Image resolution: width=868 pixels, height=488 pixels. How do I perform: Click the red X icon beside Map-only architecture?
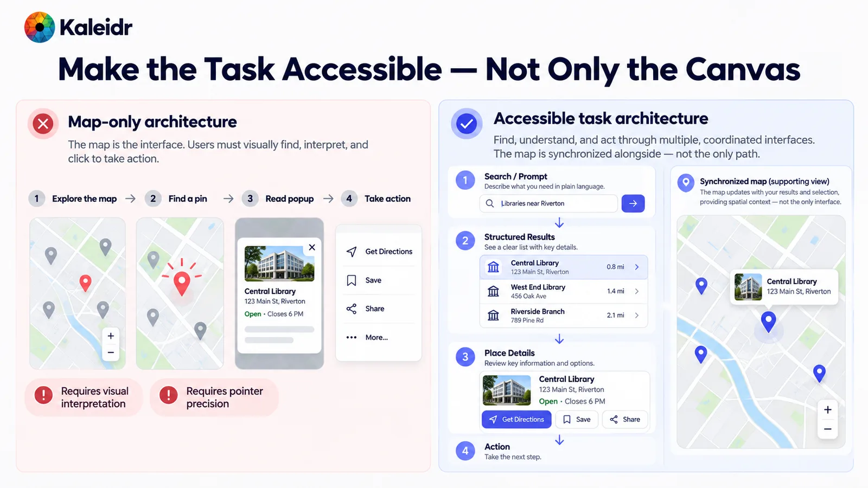pos(43,124)
